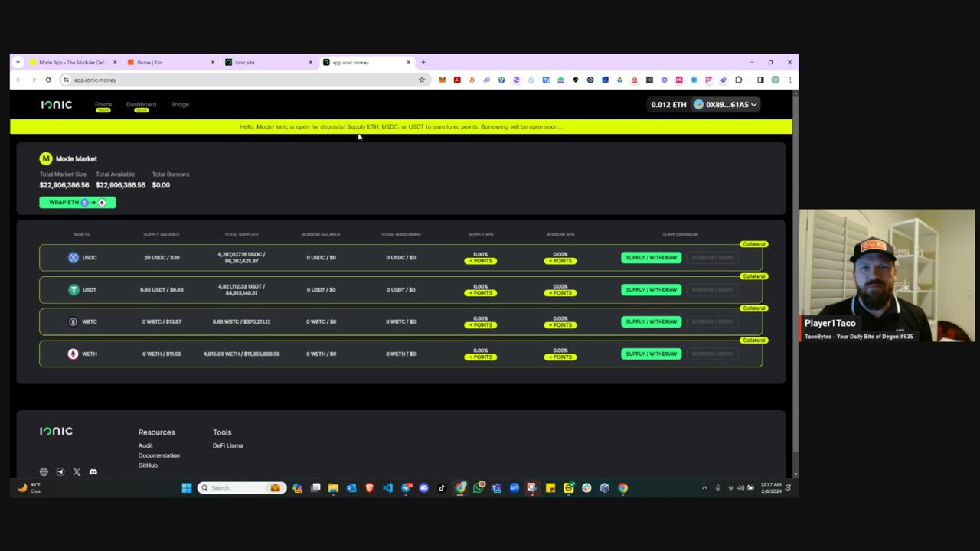This screenshot has height=551, width=980.
Task: Click the taskbar volume icon
Action: coord(740,487)
